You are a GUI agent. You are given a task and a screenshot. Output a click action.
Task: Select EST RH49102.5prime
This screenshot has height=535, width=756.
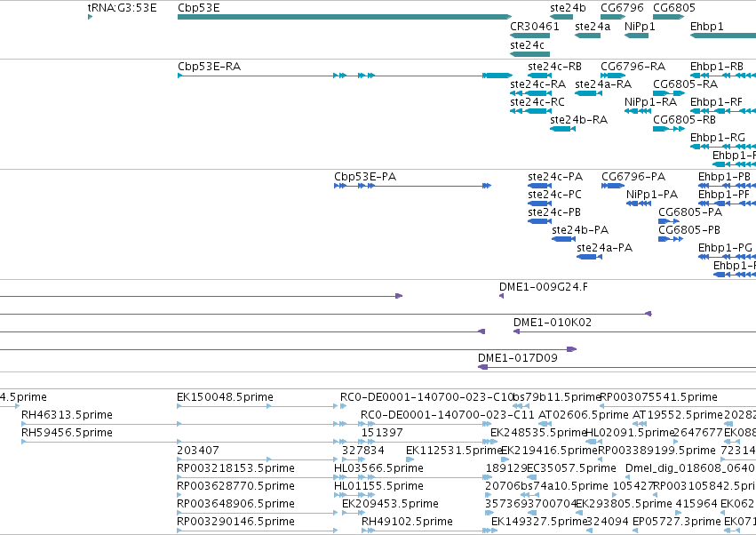(429, 531)
